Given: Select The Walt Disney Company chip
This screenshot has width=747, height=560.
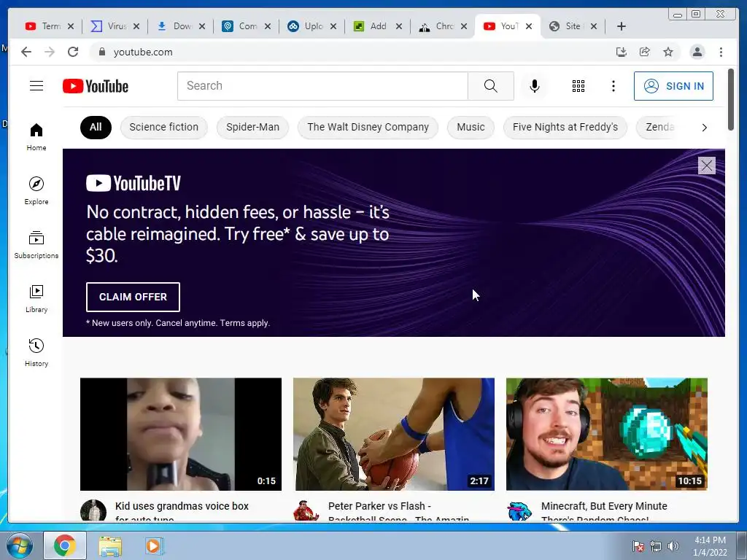Looking at the screenshot, I should click(368, 127).
